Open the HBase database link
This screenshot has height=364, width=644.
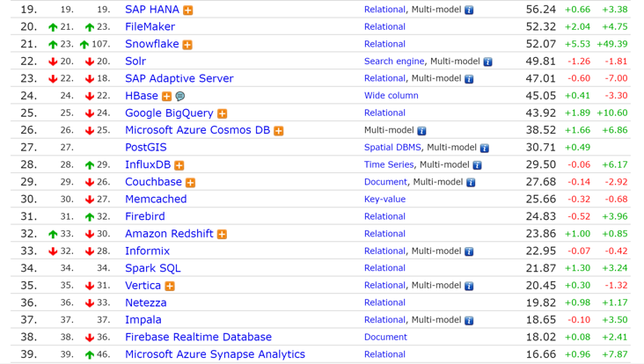coord(142,96)
